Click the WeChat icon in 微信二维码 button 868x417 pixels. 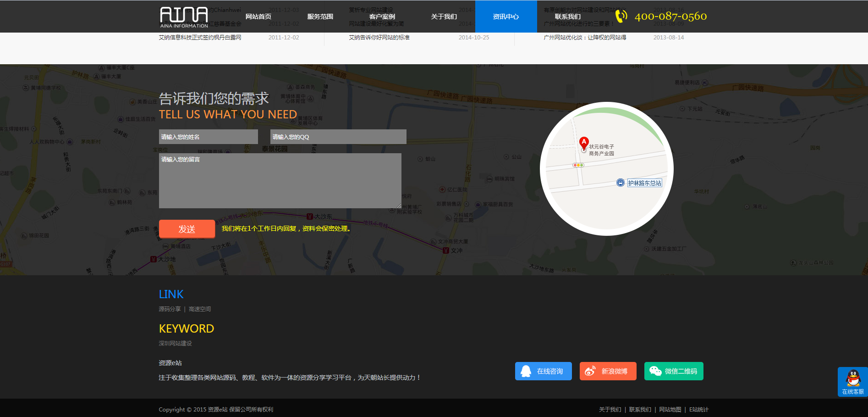coord(655,371)
